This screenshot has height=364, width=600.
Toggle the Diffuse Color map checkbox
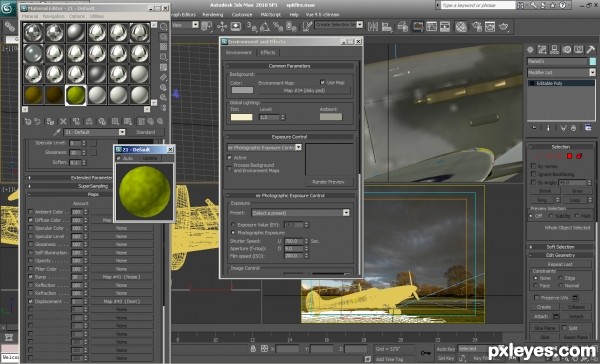pyautogui.click(x=31, y=220)
